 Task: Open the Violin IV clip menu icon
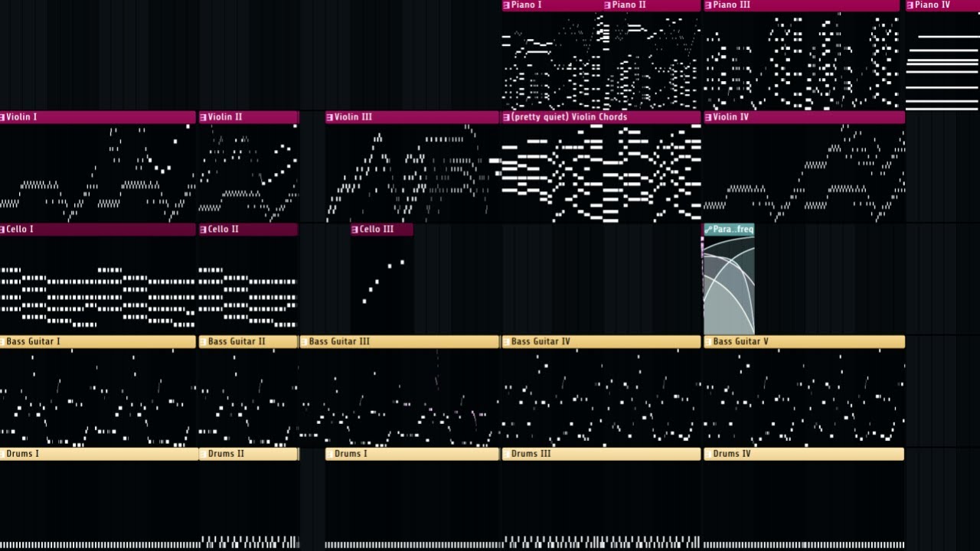coord(709,117)
